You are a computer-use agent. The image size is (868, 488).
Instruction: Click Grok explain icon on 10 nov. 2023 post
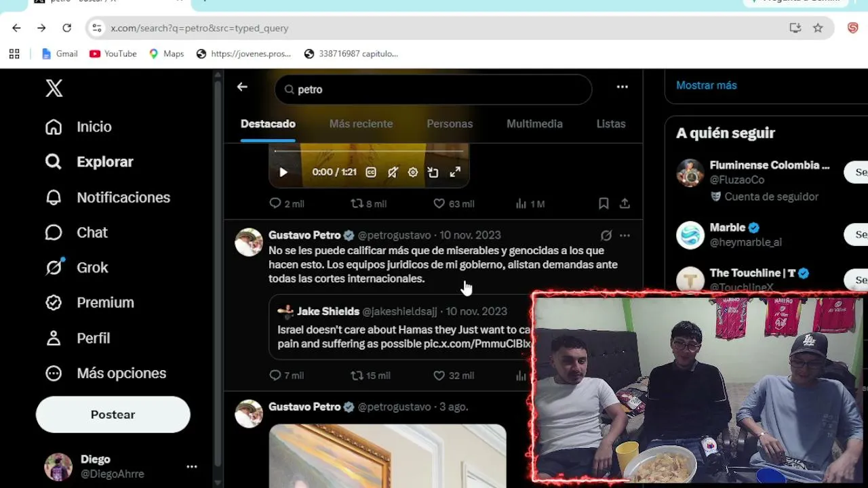606,235
